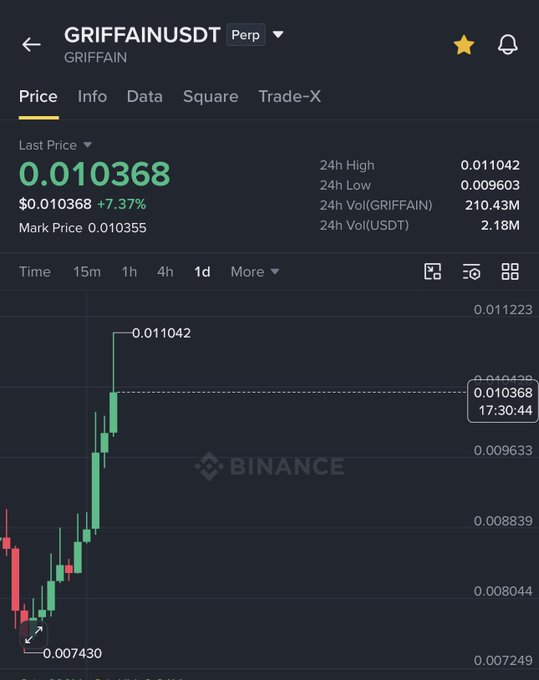
Task: Open price alerts via bell icon
Action: (507, 44)
